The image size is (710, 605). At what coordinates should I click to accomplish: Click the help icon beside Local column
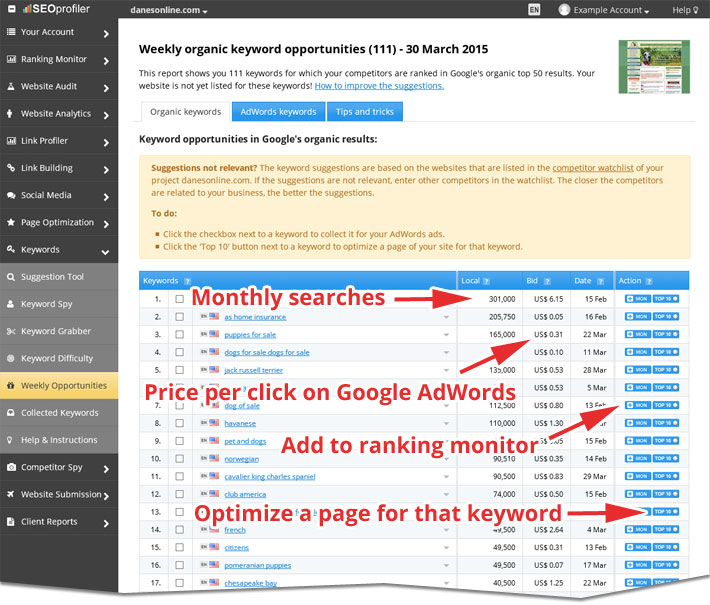tap(486, 281)
